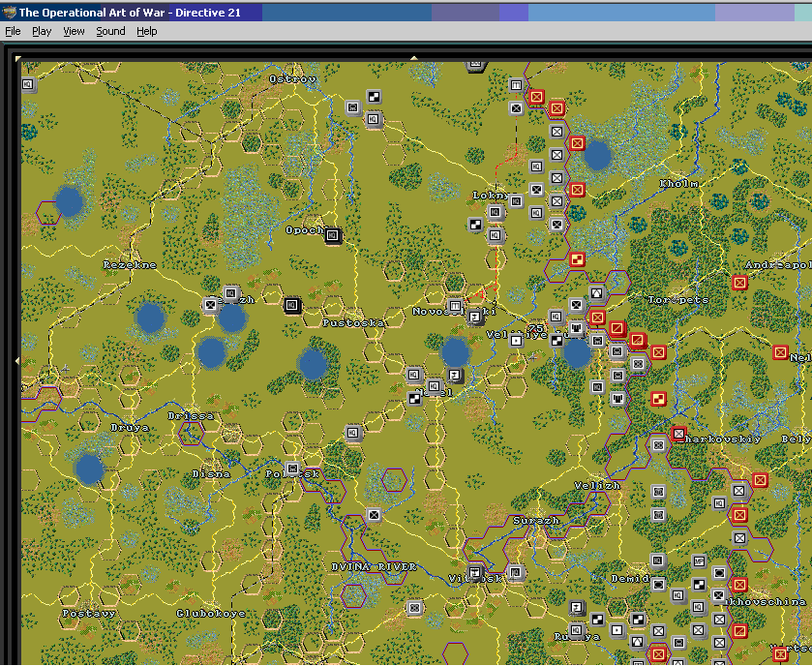The image size is (812, 666).
Task: Select the checkered counter west of the Lokny HQs
Action: click(475, 224)
